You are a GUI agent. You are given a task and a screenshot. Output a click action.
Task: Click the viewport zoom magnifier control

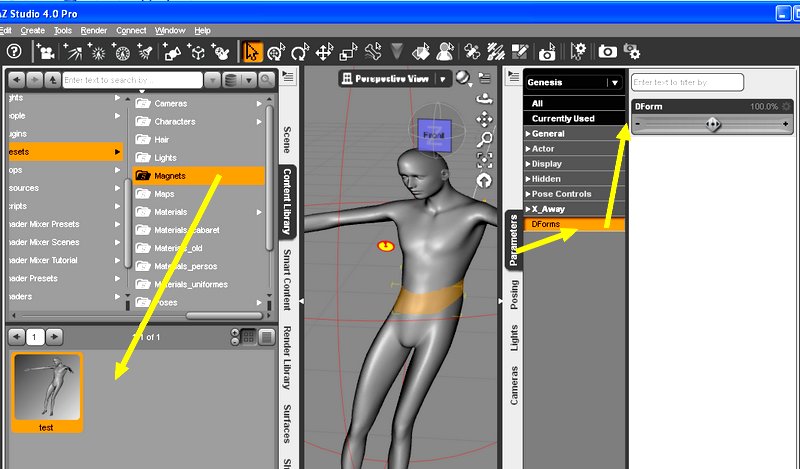pyautogui.click(x=484, y=139)
